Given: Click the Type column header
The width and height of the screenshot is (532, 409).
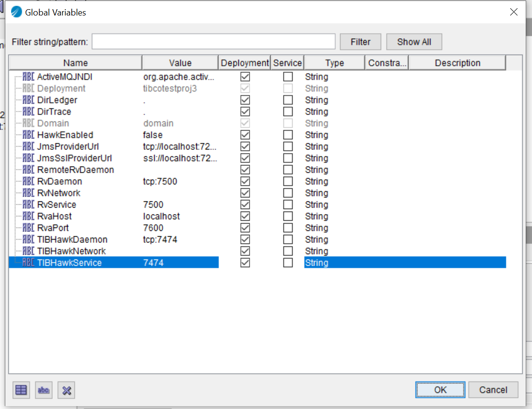Looking at the screenshot, I should (x=335, y=63).
